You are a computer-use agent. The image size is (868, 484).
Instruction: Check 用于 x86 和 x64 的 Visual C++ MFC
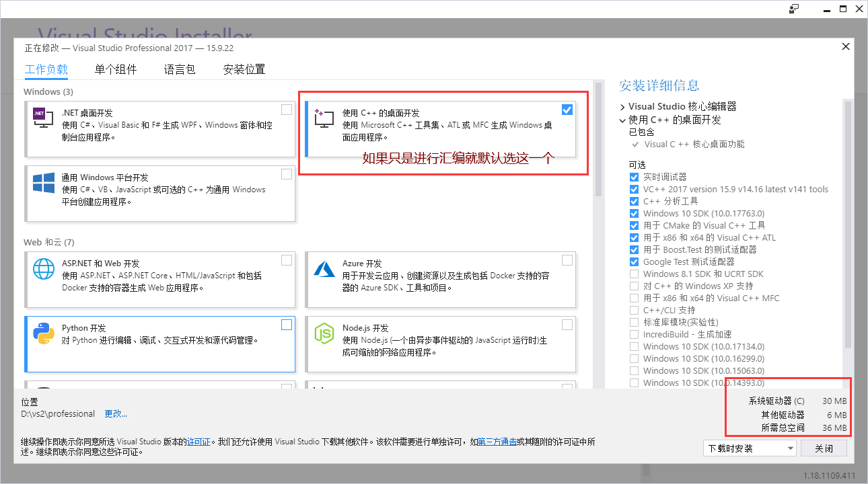click(634, 298)
